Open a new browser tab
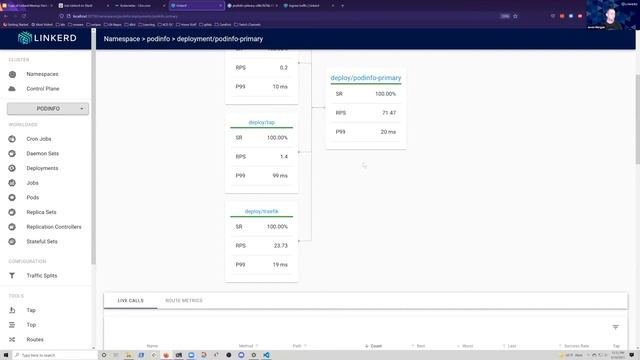 [342, 6]
